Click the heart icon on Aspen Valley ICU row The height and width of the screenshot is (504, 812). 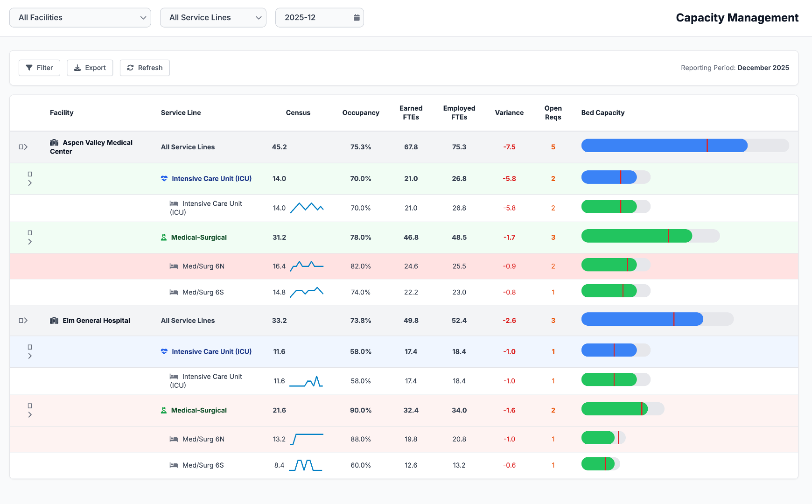coord(164,179)
